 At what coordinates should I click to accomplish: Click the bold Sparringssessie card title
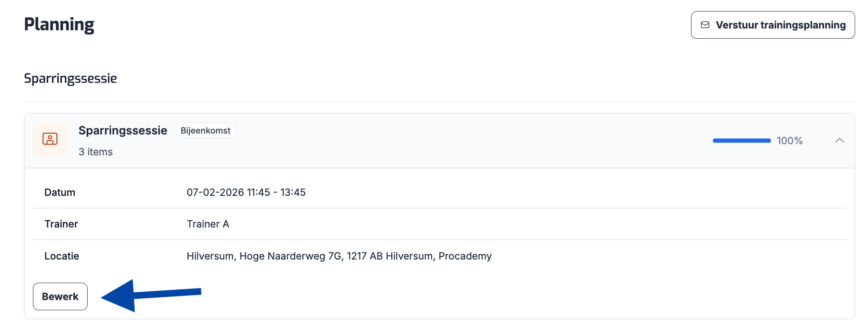[123, 130]
